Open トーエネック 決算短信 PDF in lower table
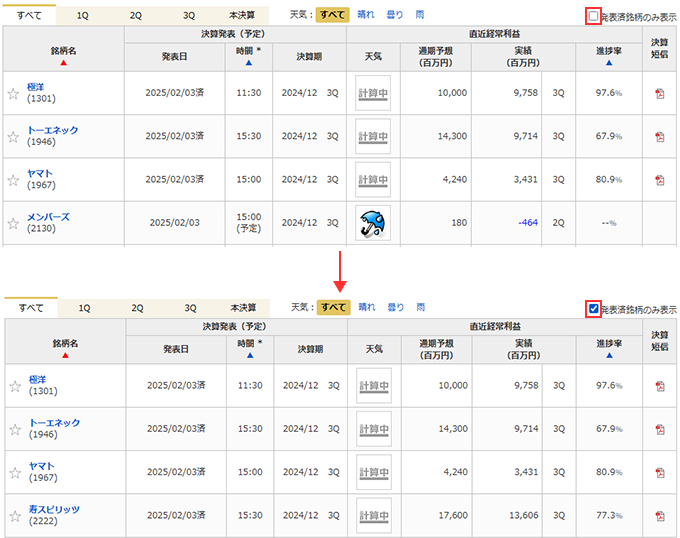This screenshot has height=538, width=680. click(x=660, y=430)
